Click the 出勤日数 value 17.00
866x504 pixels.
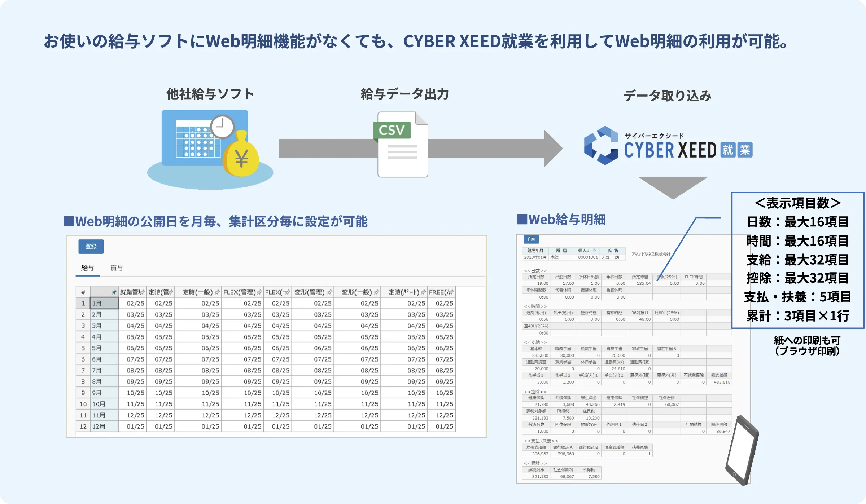click(x=568, y=283)
